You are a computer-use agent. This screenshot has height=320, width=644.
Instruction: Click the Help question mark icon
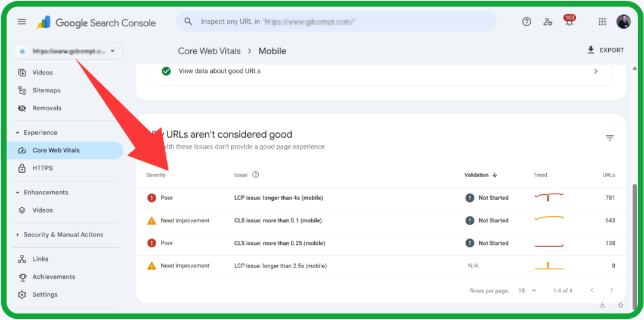coord(527,22)
